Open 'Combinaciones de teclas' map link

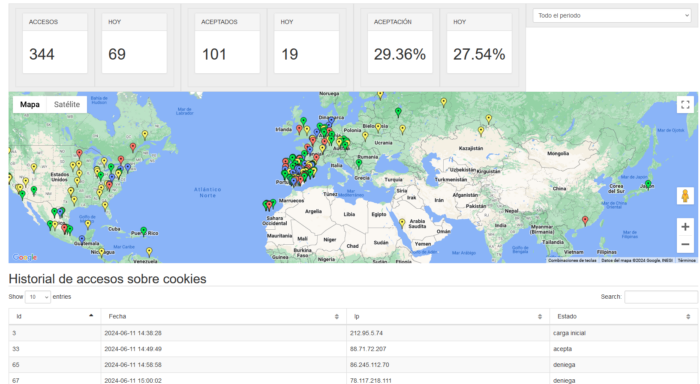[x=572, y=260]
